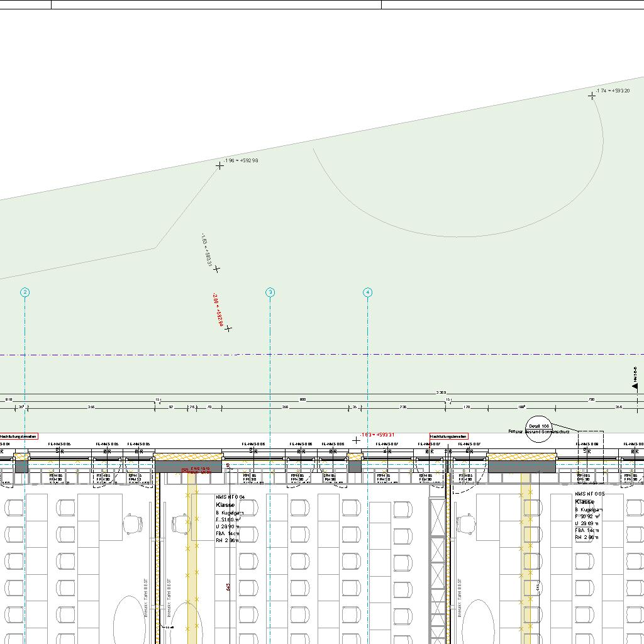
Task: Select grid axis bubble number 3
Action: coord(270,292)
